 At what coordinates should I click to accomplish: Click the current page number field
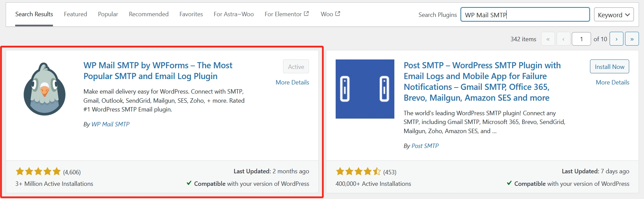581,39
